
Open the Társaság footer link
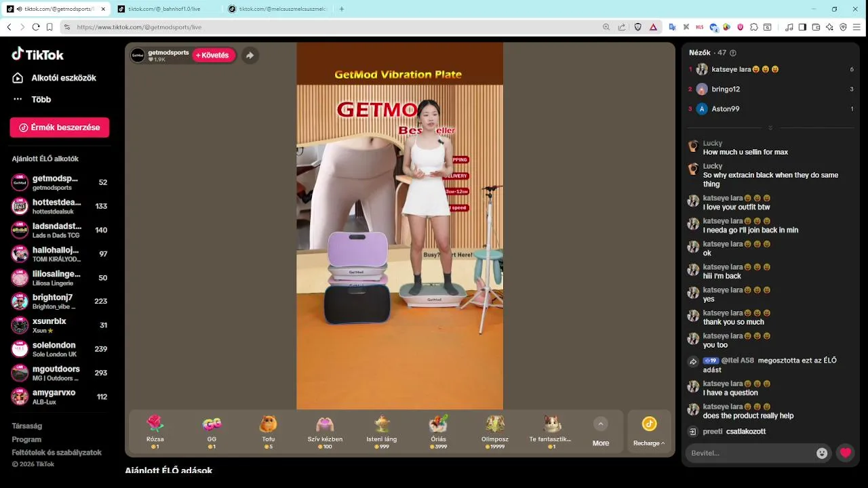pos(27,426)
